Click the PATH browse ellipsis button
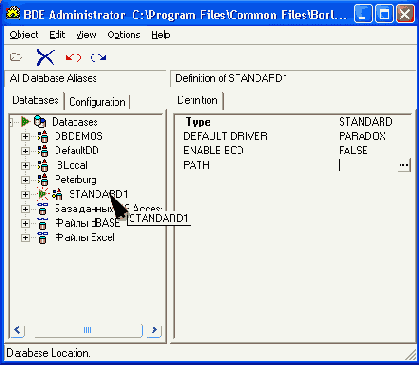 [404, 165]
